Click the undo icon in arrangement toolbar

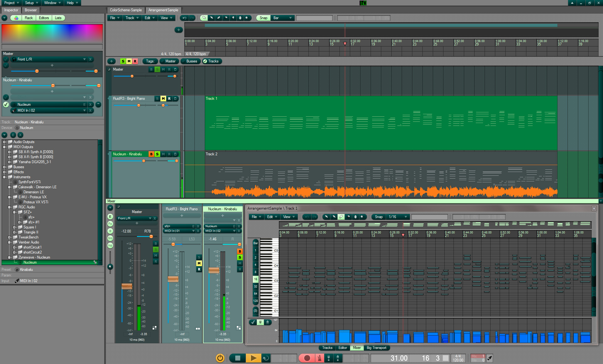pyautogui.click(x=185, y=18)
